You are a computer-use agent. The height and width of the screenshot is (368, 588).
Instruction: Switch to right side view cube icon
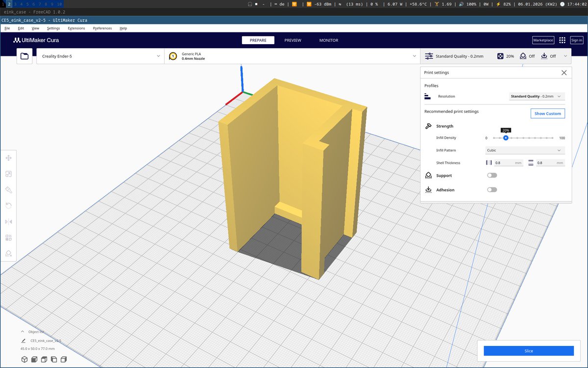pos(63,360)
